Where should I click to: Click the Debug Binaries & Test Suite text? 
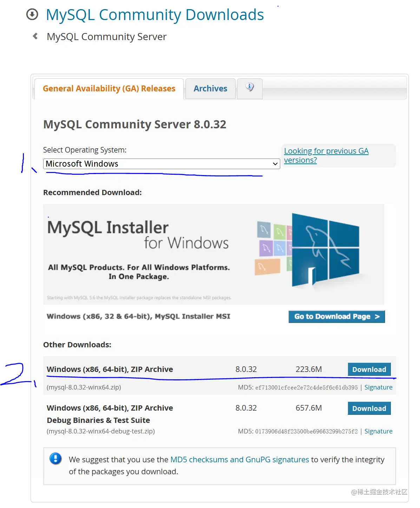tap(98, 420)
